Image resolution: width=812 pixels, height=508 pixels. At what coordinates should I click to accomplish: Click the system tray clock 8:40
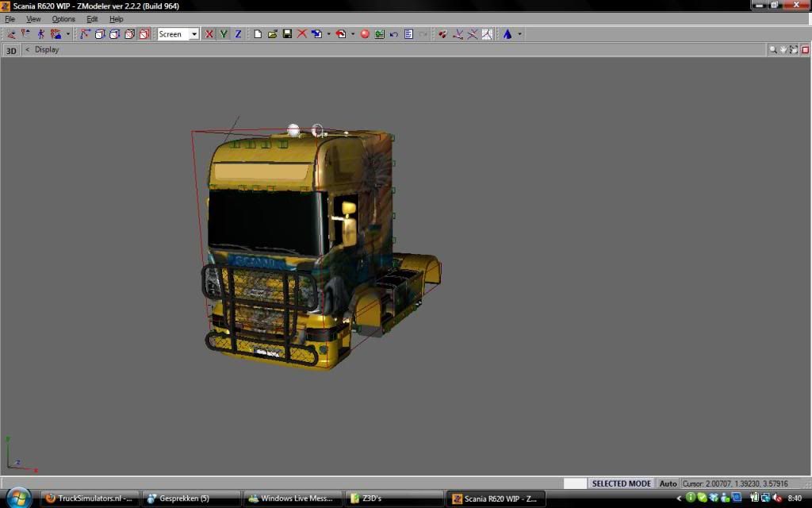pos(795,498)
